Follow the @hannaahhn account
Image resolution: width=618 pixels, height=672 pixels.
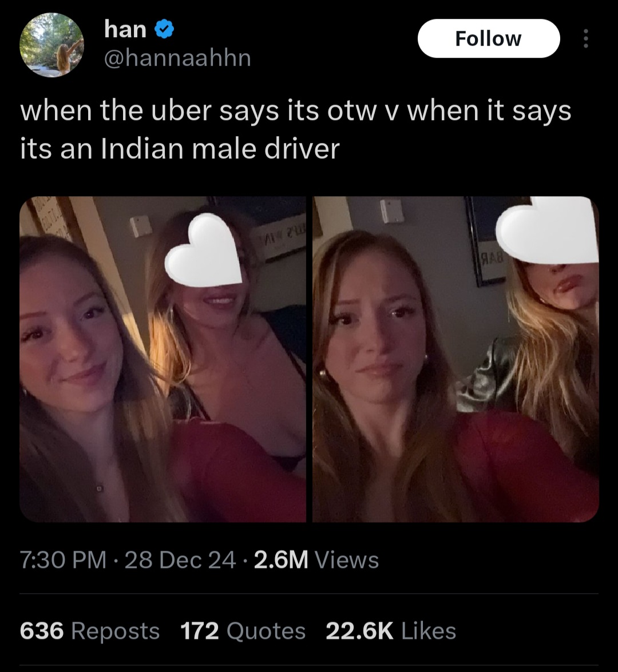coord(489,38)
